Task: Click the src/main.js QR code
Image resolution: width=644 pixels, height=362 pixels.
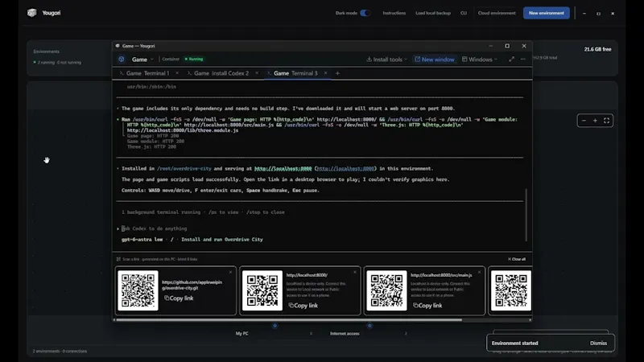Action: [x=387, y=290]
